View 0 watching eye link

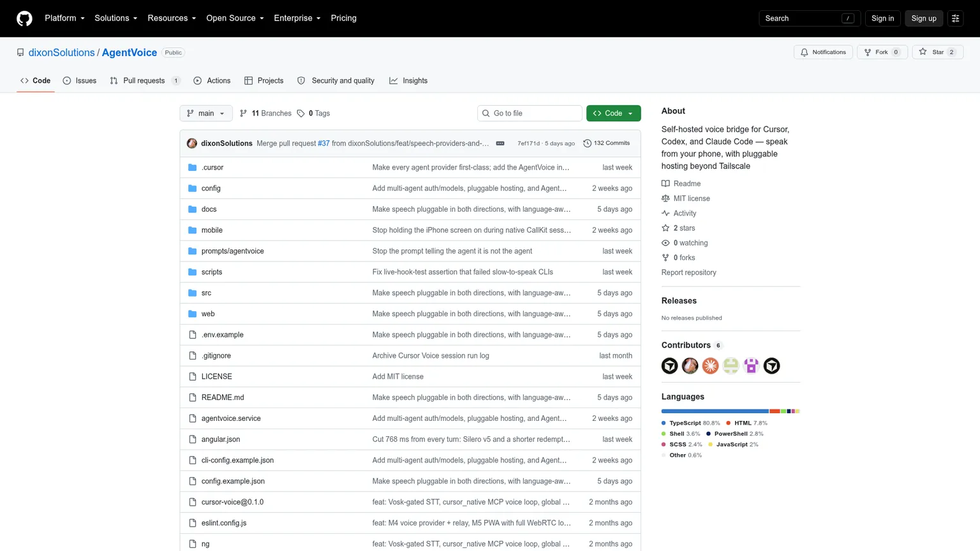(x=685, y=243)
